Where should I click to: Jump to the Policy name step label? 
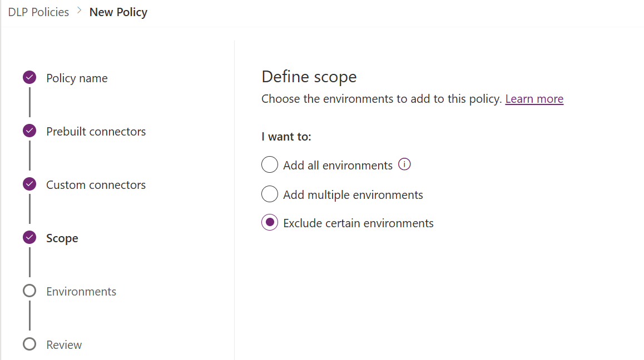click(77, 78)
